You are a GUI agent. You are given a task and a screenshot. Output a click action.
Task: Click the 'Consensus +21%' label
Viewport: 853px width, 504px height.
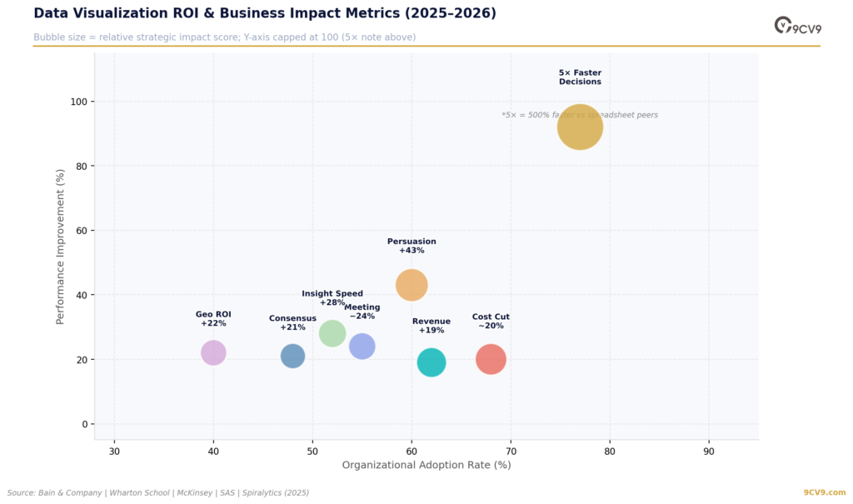[292, 322]
